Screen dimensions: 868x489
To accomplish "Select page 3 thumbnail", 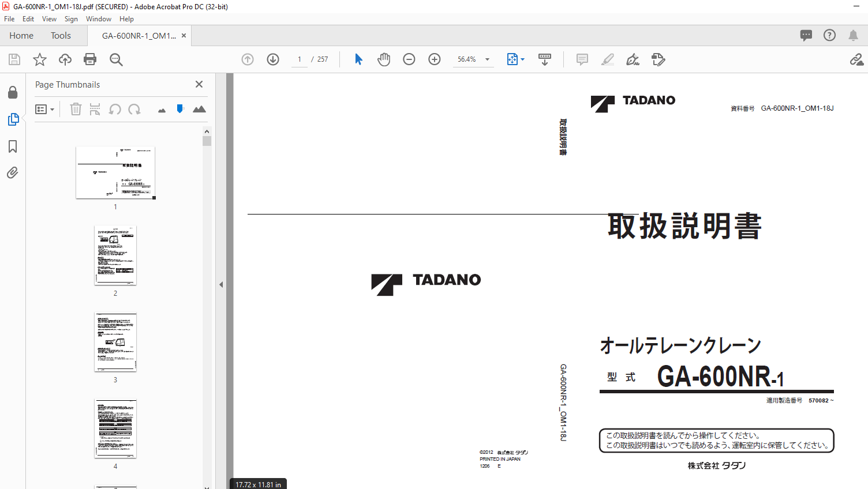I will pos(115,342).
